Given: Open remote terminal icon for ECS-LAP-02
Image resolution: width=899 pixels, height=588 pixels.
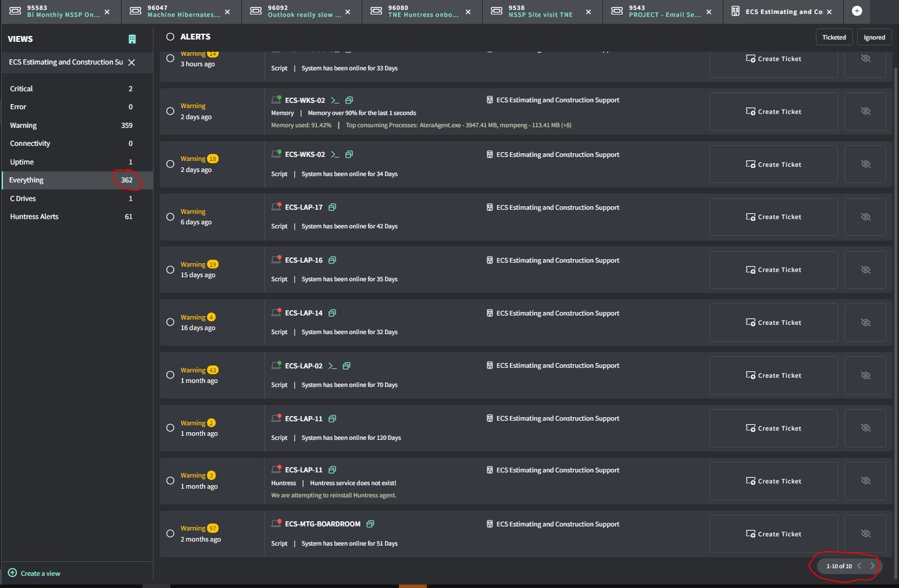Looking at the screenshot, I should point(333,366).
